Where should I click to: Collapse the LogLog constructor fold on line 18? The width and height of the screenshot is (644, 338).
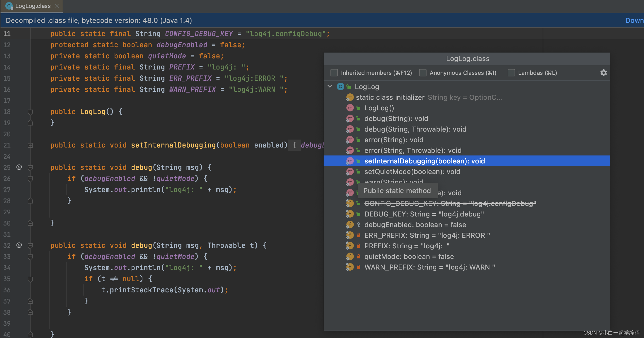coord(30,112)
